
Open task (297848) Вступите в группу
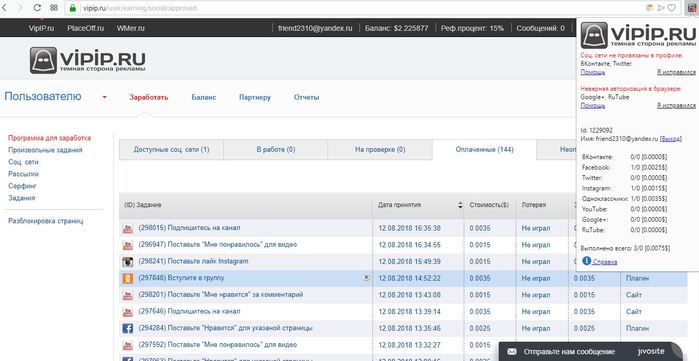click(x=181, y=278)
